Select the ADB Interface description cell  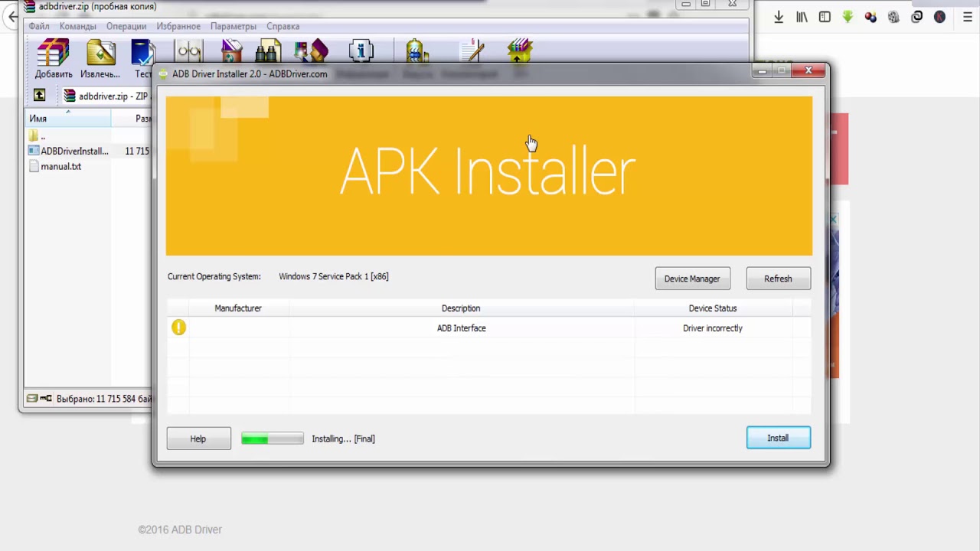pos(461,328)
